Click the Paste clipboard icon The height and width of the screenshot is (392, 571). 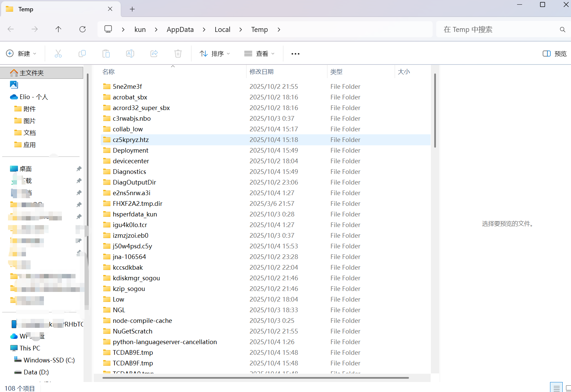(106, 54)
